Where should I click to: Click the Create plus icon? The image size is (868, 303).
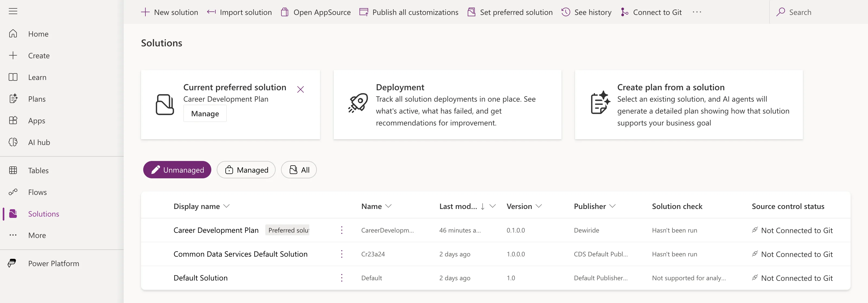[13, 56]
